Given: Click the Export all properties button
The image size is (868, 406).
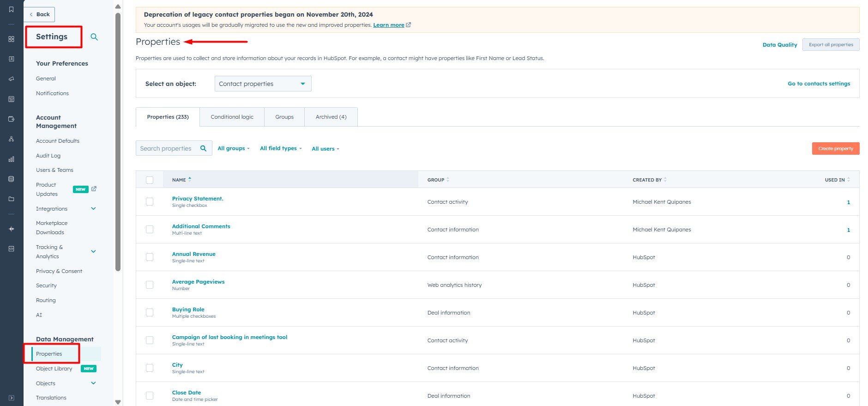Looking at the screenshot, I should coord(831,45).
